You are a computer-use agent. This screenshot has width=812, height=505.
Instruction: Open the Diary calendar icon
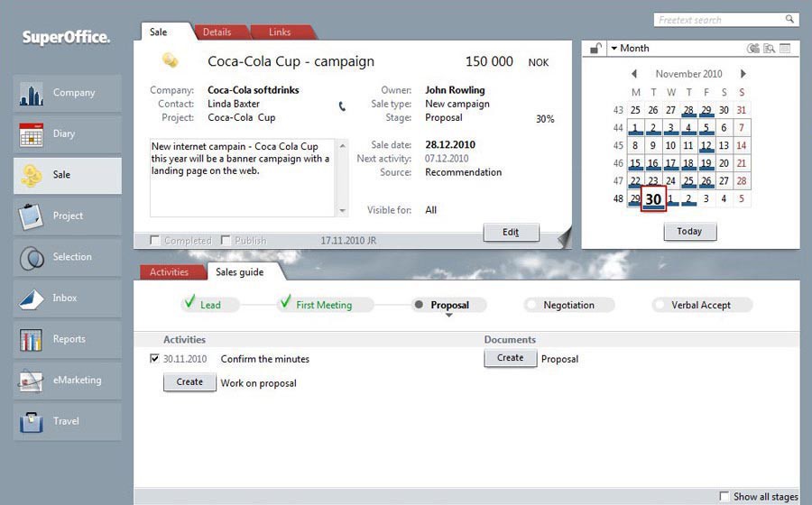tap(31, 134)
